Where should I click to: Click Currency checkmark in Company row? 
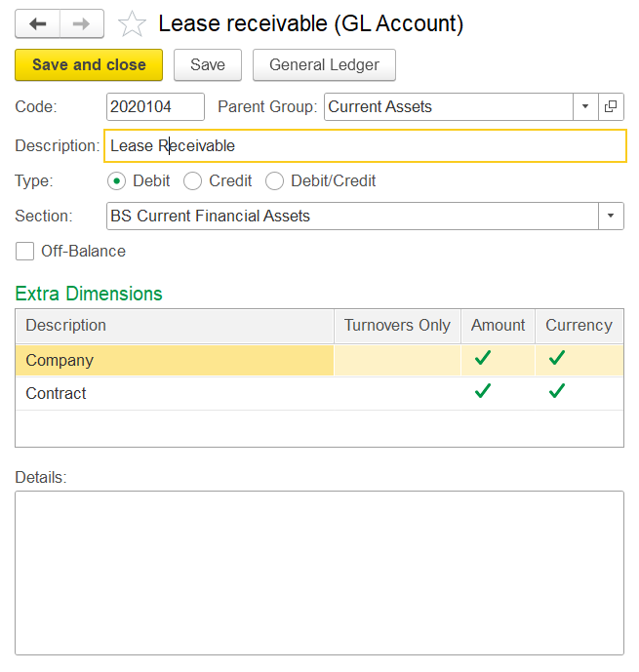[556, 359]
